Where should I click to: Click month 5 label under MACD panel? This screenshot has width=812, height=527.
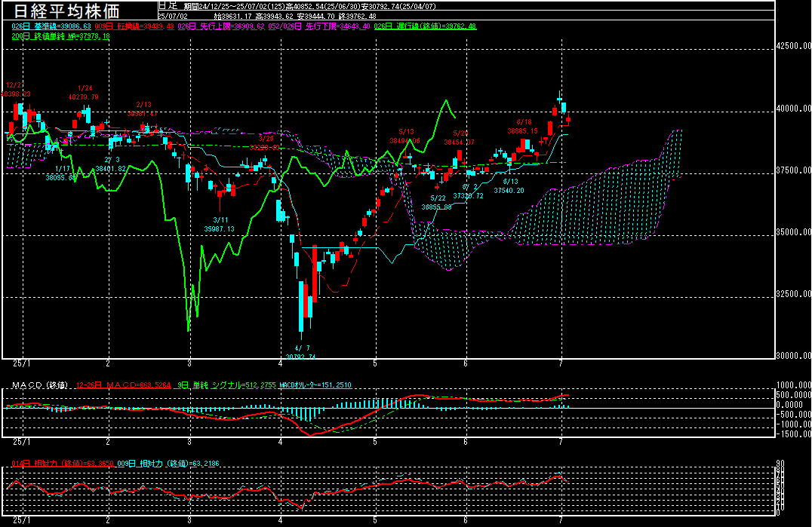point(375,443)
